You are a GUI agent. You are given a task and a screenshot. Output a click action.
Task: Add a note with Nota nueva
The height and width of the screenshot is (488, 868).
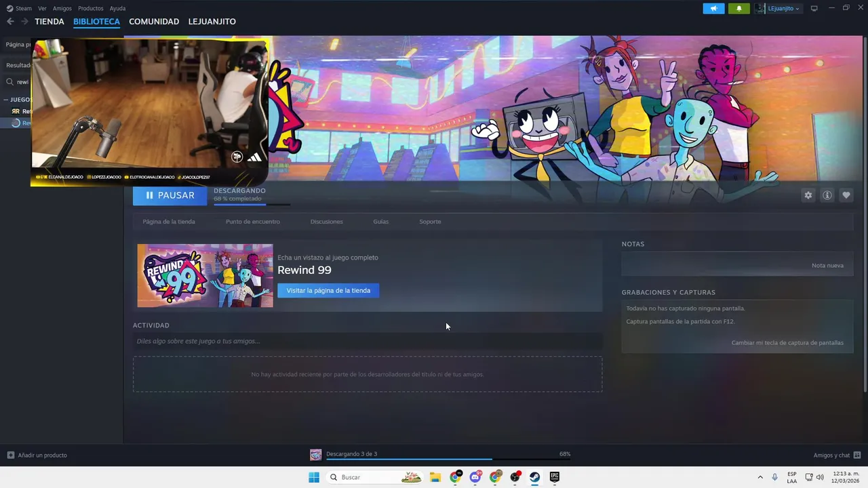coord(827,266)
